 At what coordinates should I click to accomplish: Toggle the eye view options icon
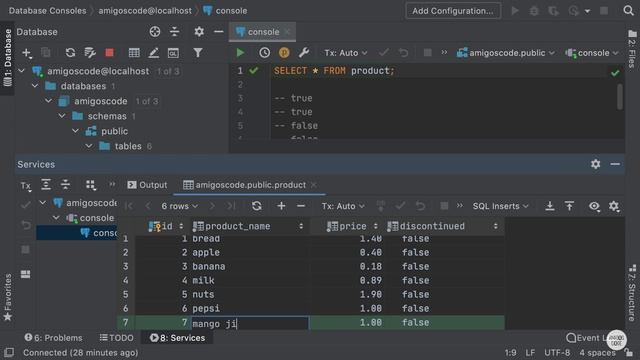point(594,206)
